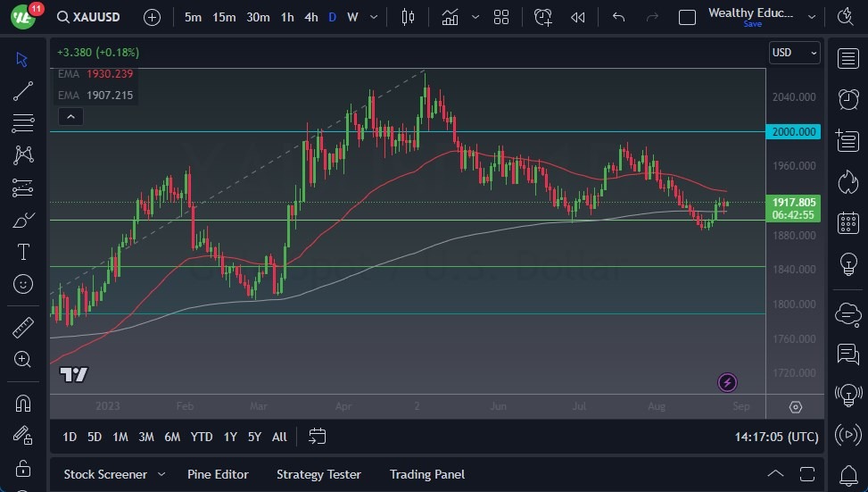Toggle lock all drawing tools

[23, 468]
